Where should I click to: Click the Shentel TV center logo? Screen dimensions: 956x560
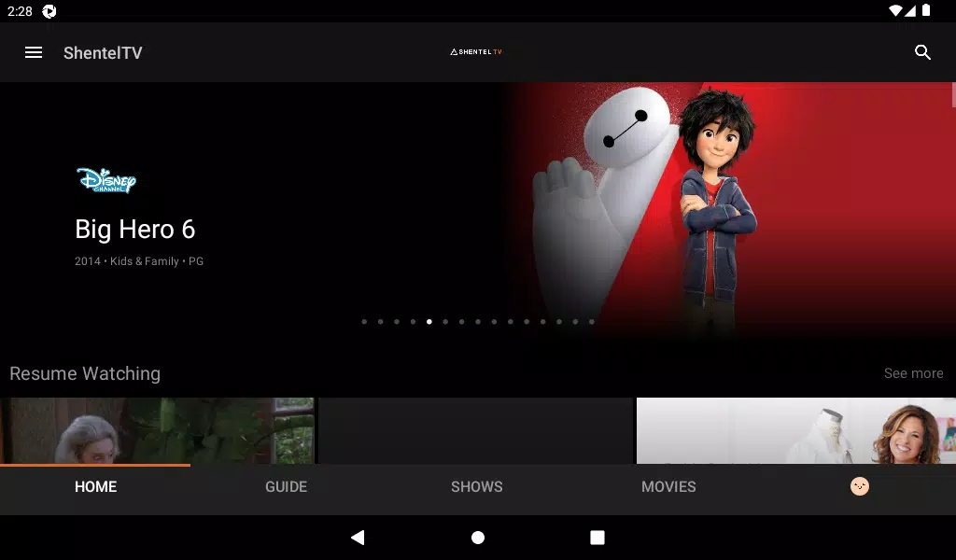pos(476,51)
